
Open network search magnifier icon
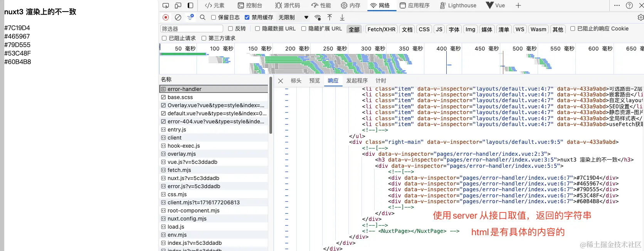[x=203, y=17]
